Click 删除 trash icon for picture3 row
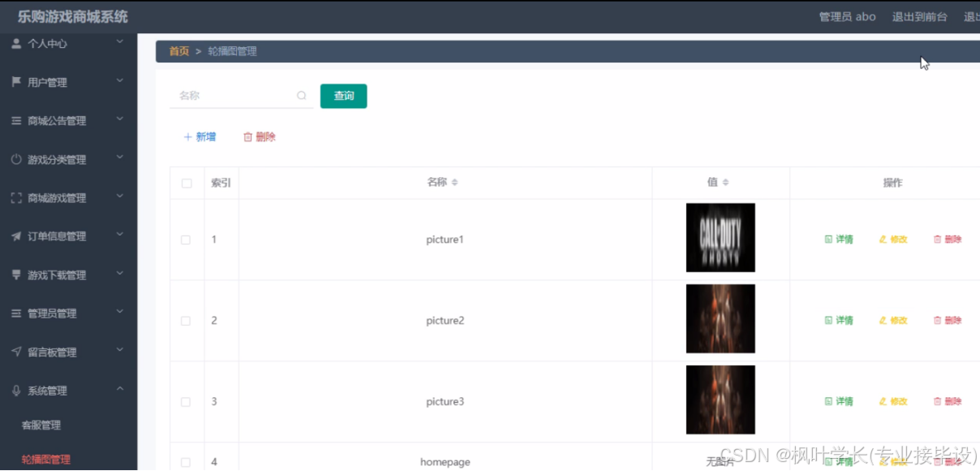 tap(938, 402)
